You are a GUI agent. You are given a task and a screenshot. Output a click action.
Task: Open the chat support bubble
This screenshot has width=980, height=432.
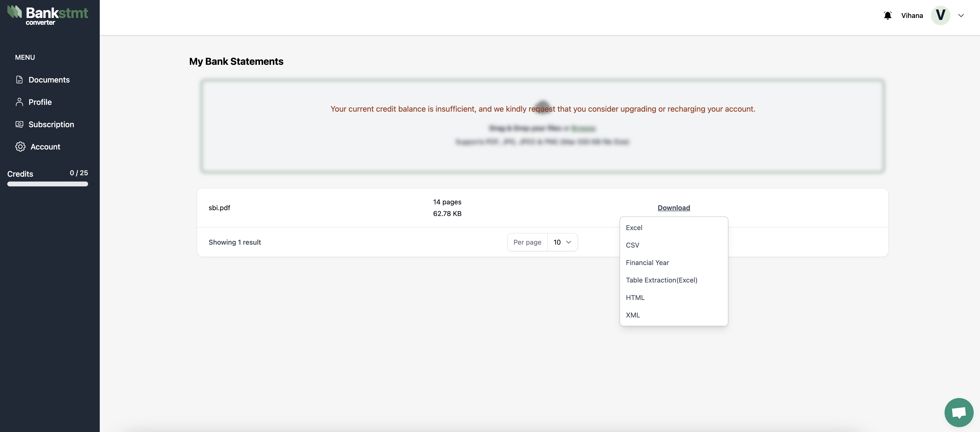(959, 412)
